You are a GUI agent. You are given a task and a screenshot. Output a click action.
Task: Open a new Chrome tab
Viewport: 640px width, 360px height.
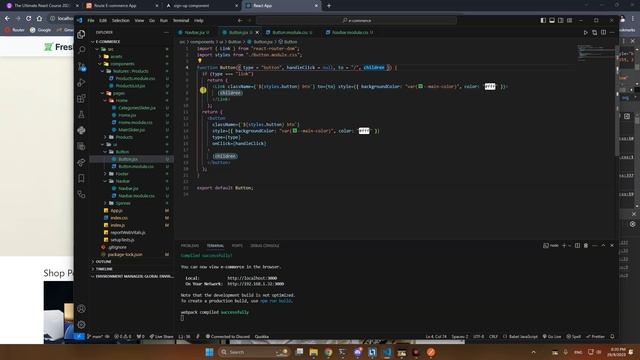(329, 6)
